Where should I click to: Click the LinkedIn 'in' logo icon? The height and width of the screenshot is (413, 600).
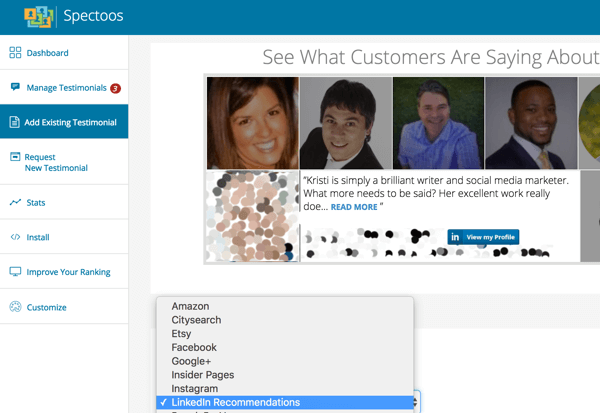point(455,237)
